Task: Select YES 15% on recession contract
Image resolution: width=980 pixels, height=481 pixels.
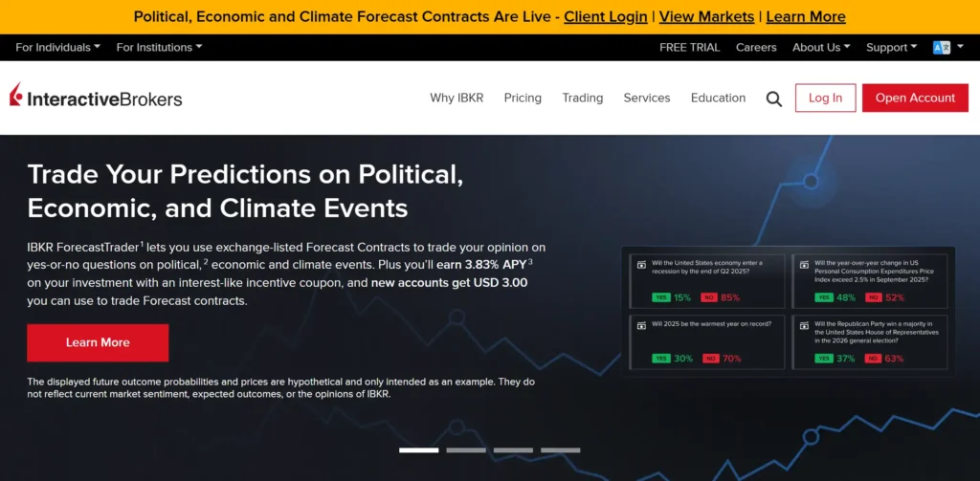Action: tap(671, 297)
